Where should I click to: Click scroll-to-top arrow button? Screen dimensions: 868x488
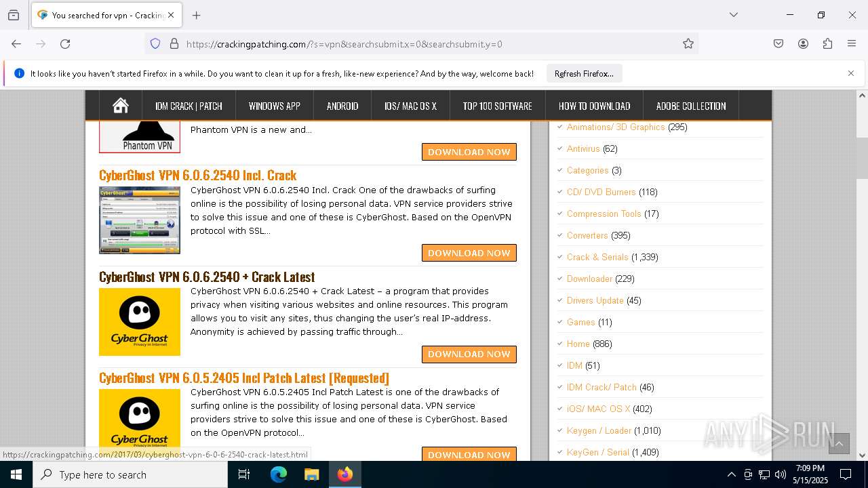[x=839, y=443]
